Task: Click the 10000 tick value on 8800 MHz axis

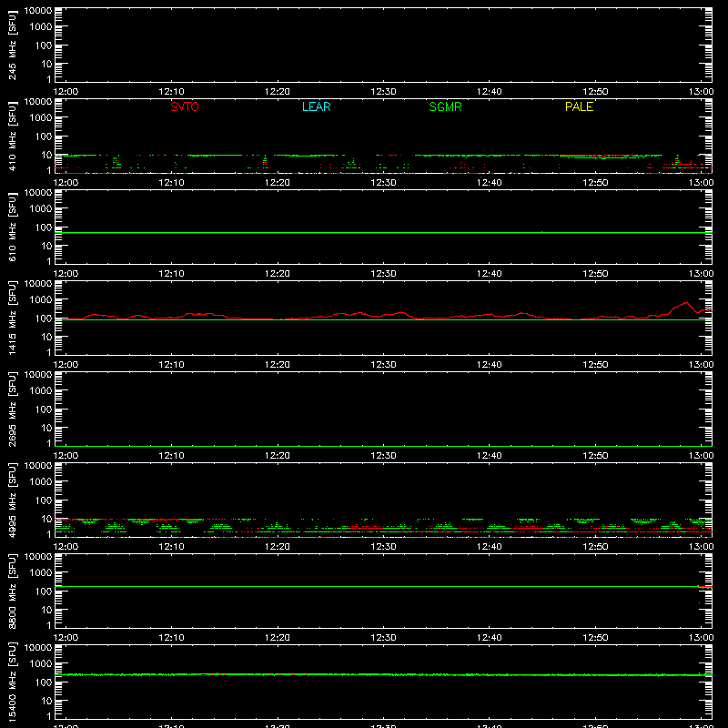Action: (38, 557)
